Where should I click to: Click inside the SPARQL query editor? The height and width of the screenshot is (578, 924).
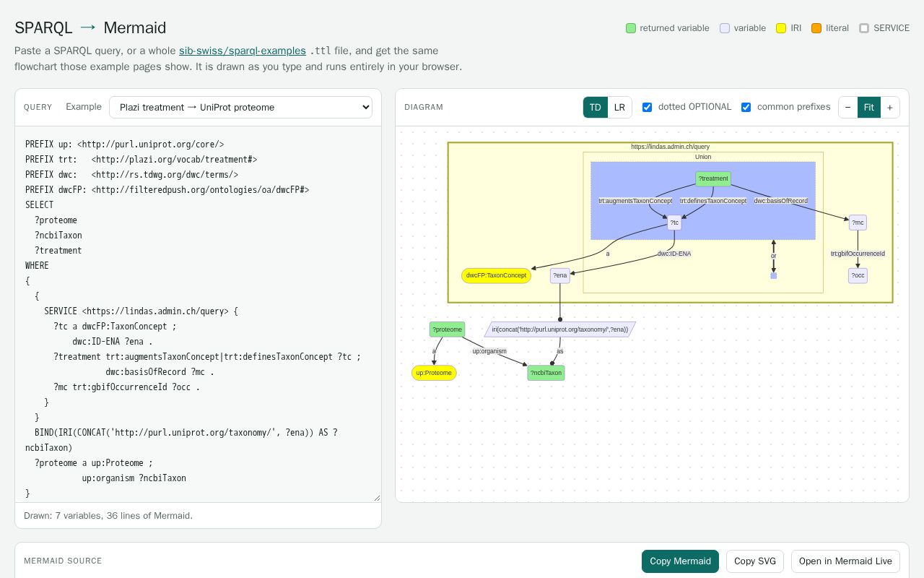click(198, 314)
